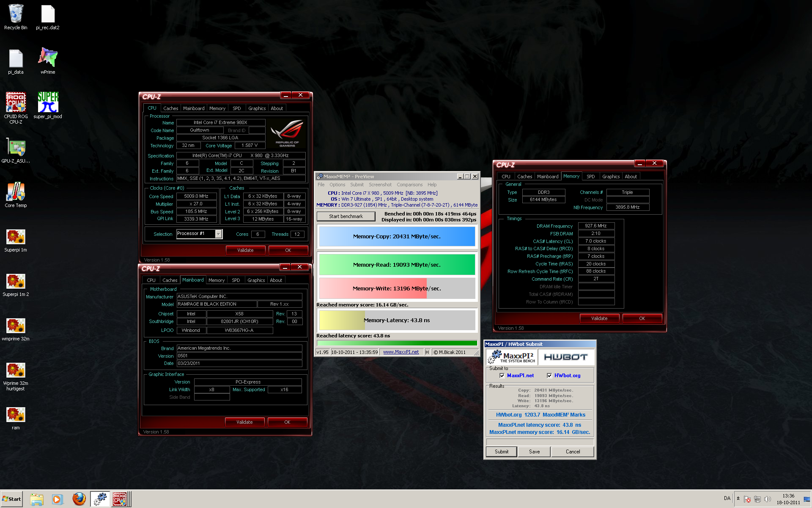Click the Memory-Latency result bar
Viewport: 812px width, 508px height.
397,320
